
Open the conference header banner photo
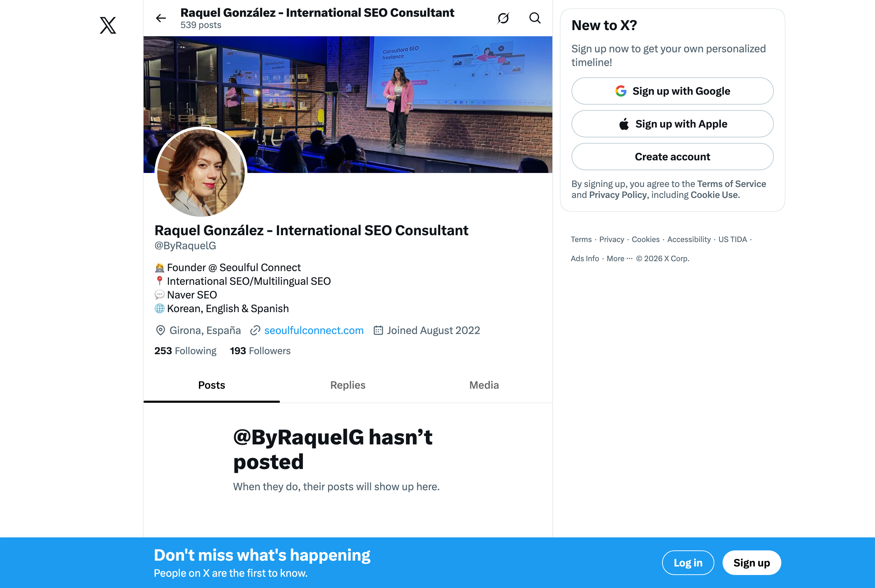coord(348,104)
